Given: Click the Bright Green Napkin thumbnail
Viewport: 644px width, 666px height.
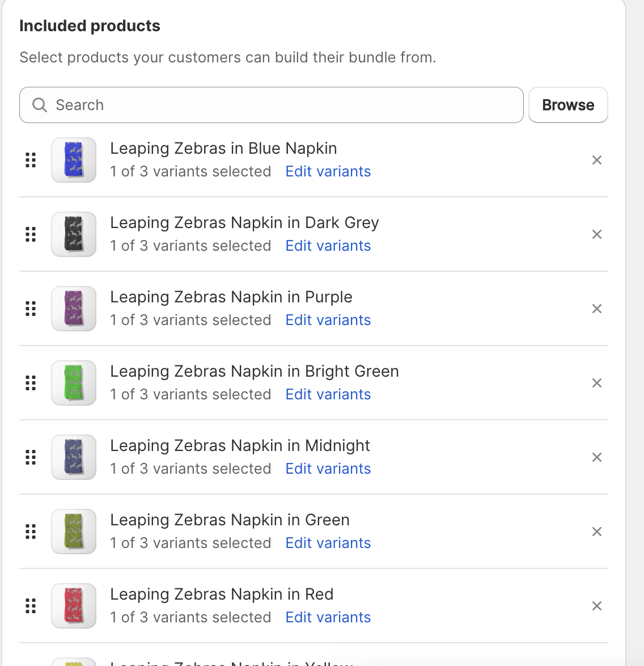Looking at the screenshot, I should coord(74,383).
